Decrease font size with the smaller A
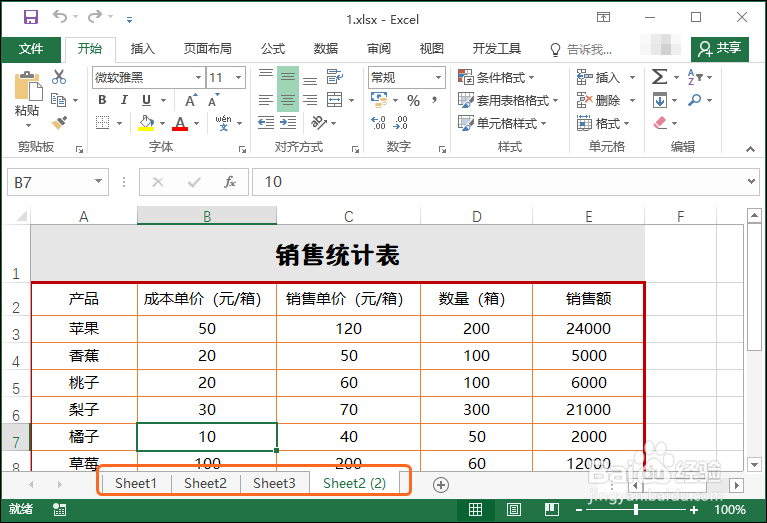The image size is (767, 523). pyautogui.click(x=213, y=100)
